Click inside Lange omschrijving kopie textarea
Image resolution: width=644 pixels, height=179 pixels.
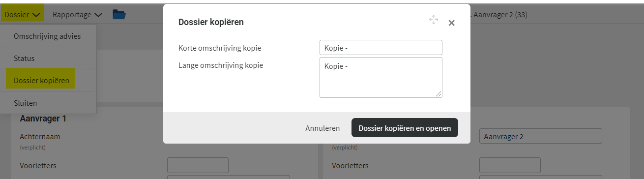(x=381, y=77)
